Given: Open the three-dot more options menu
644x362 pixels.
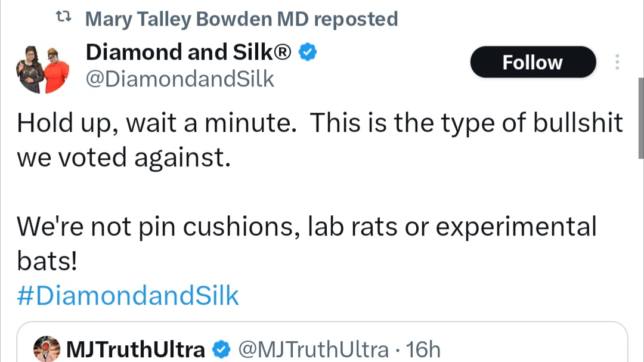Looking at the screenshot, I should (x=618, y=62).
